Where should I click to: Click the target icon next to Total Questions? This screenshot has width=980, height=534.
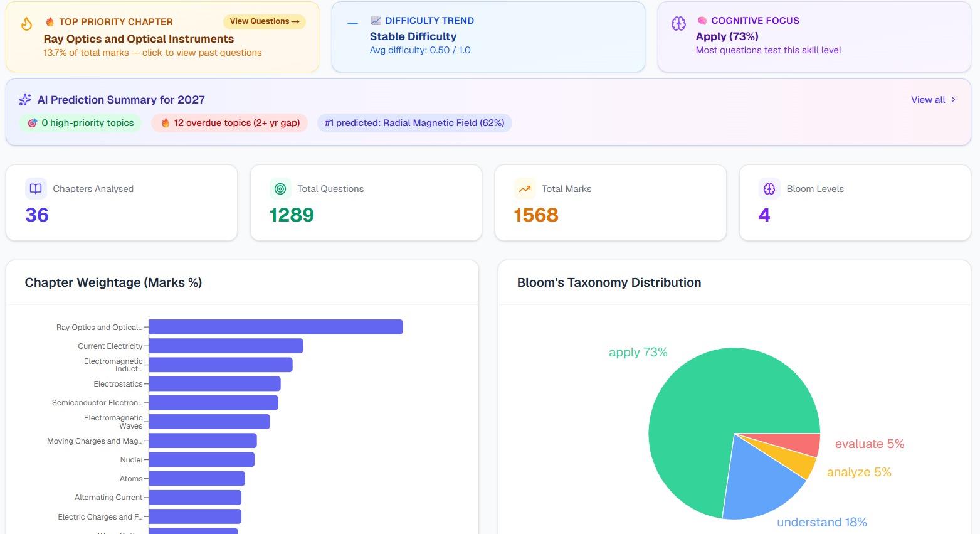click(280, 189)
